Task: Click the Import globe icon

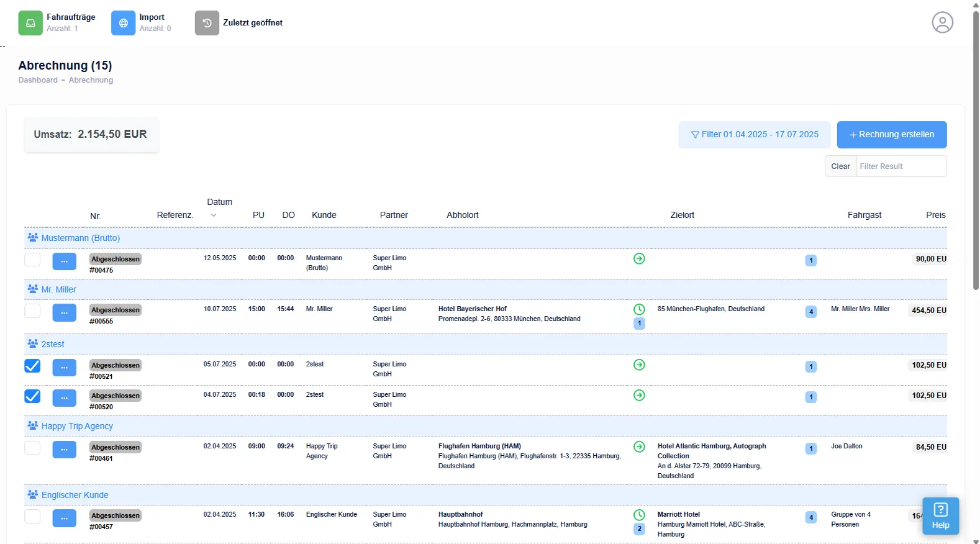Action: [x=123, y=23]
